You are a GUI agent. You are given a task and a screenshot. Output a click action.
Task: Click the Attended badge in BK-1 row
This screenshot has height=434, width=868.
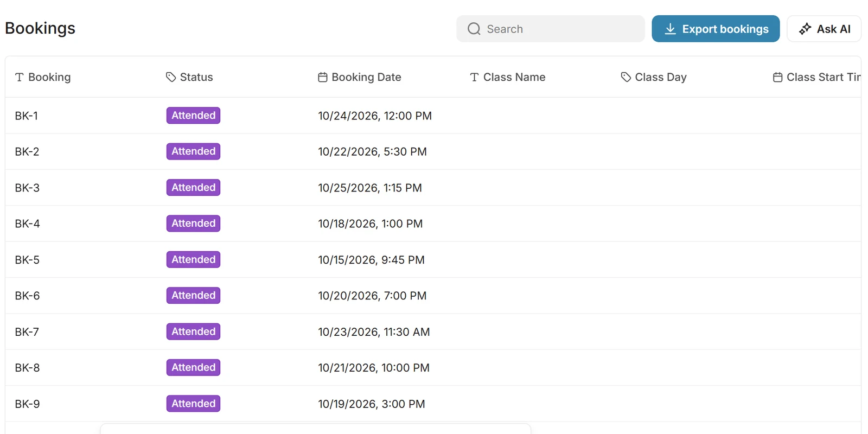(x=194, y=116)
